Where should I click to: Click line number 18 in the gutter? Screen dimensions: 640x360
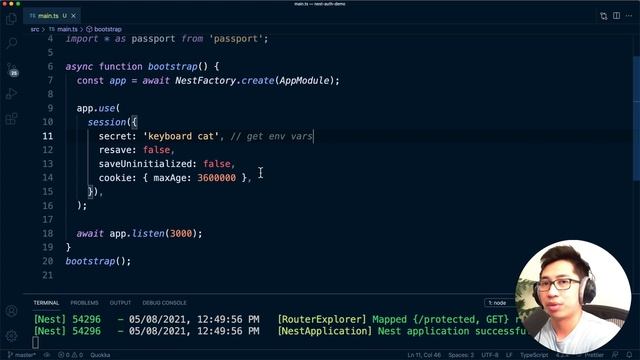pos(48,233)
